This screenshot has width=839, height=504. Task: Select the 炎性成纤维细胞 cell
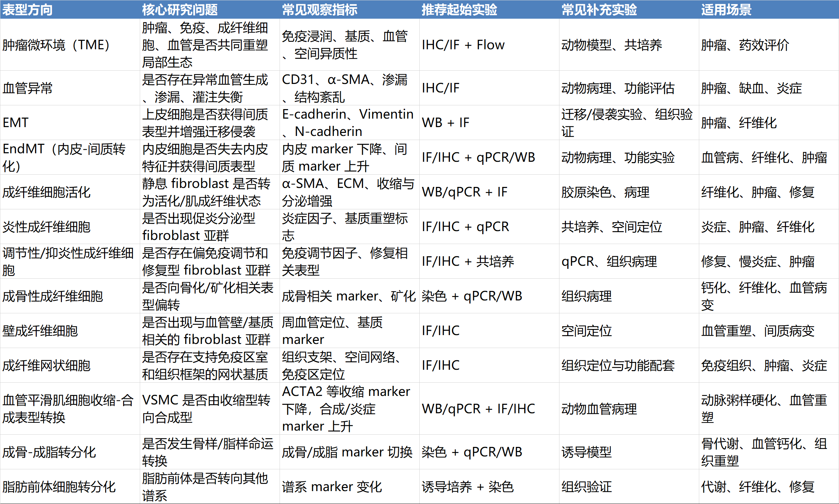pos(46,227)
